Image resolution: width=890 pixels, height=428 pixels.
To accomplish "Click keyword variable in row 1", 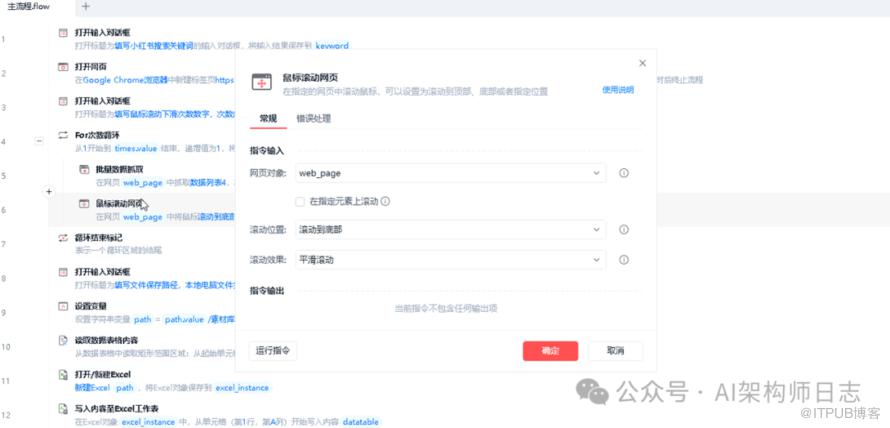I will (x=331, y=45).
